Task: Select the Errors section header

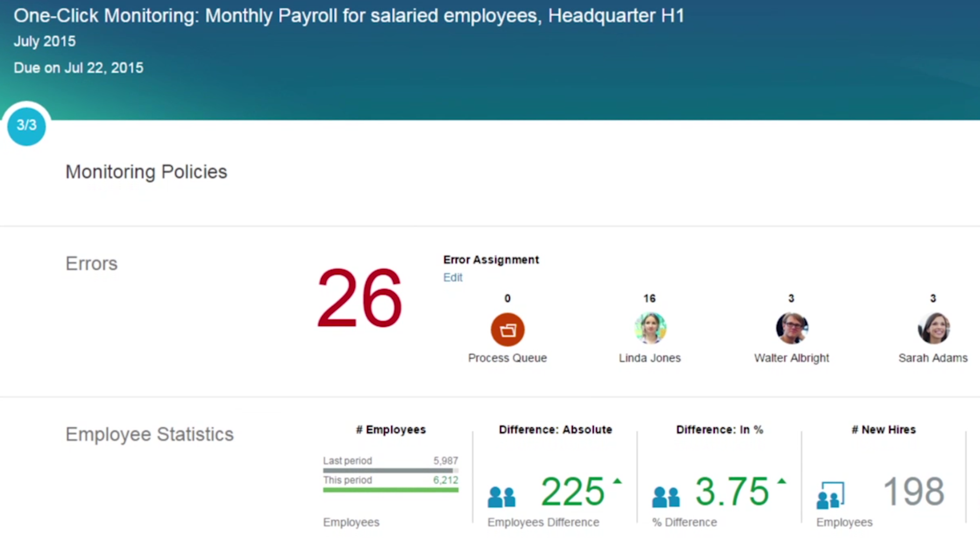Action: [x=91, y=263]
